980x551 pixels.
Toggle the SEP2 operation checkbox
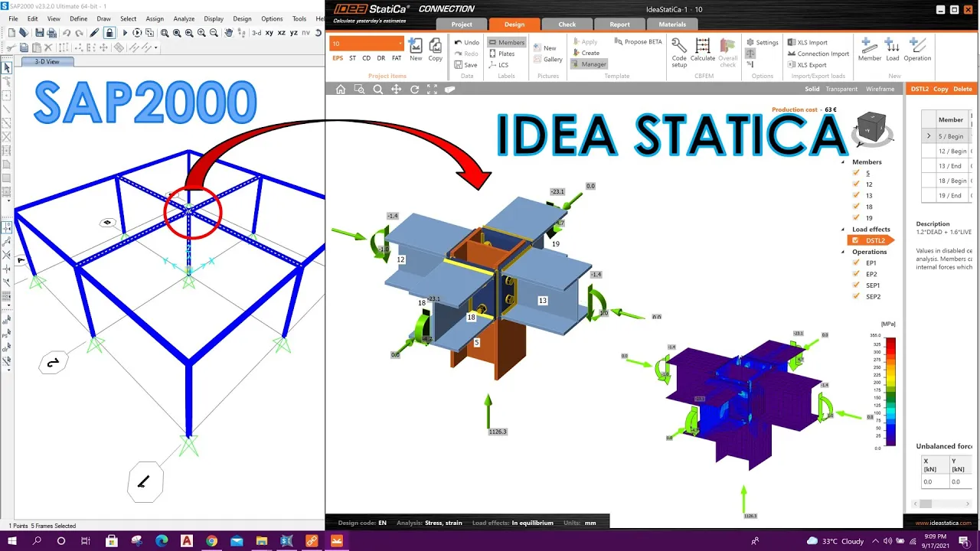click(856, 296)
